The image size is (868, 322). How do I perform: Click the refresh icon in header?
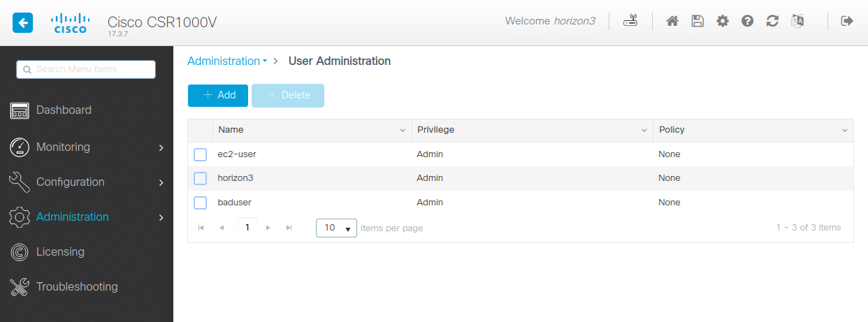coord(772,21)
